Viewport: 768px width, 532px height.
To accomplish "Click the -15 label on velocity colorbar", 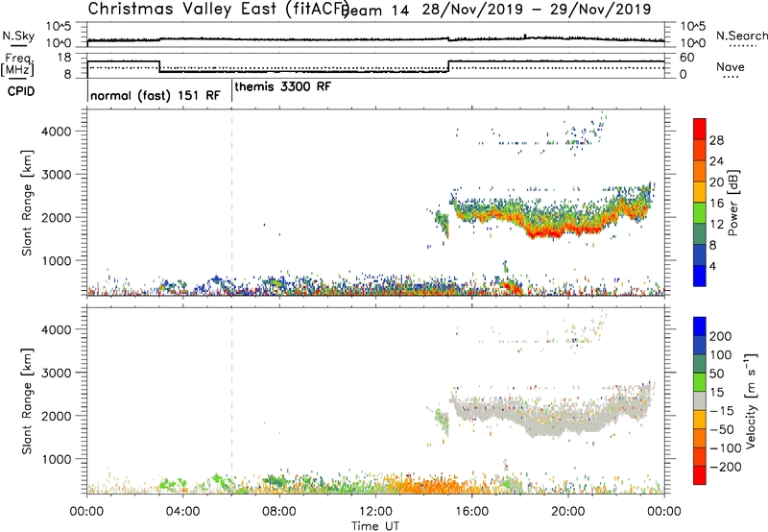I will (x=722, y=411).
